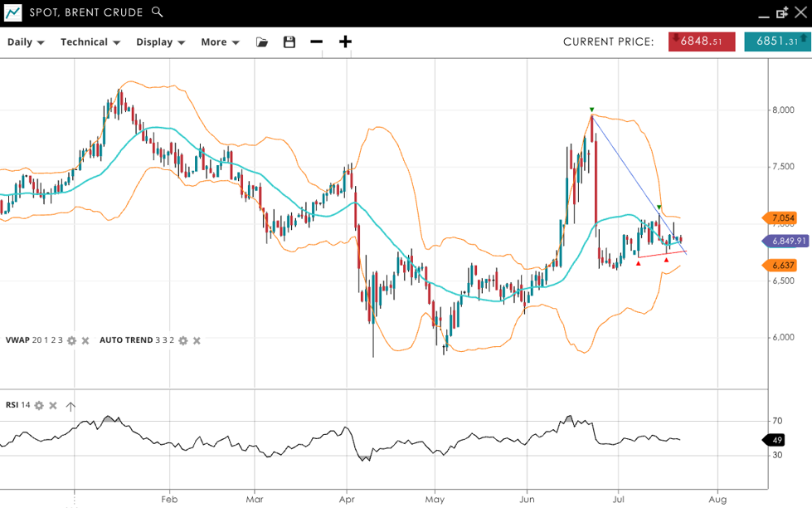This screenshot has height=508, width=812.
Task: Open VWAP indicator settings gear
Action: click(71, 340)
